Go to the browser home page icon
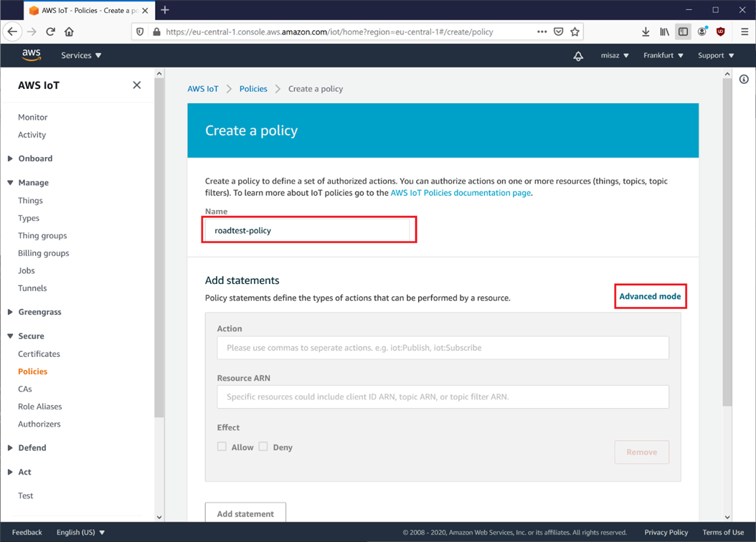The width and height of the screenshot is (756, 542). [69, 32]
